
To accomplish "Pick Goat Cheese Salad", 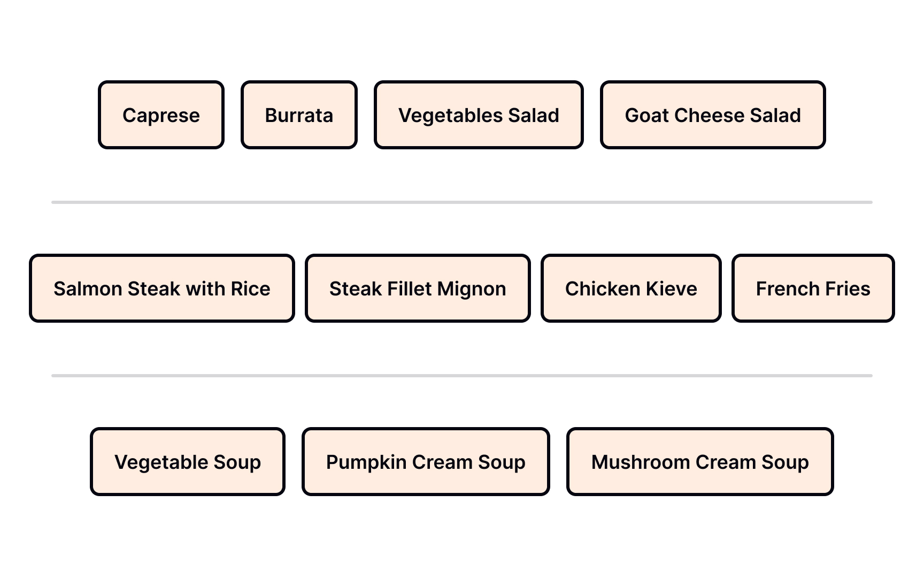I will tap(713, 115).
